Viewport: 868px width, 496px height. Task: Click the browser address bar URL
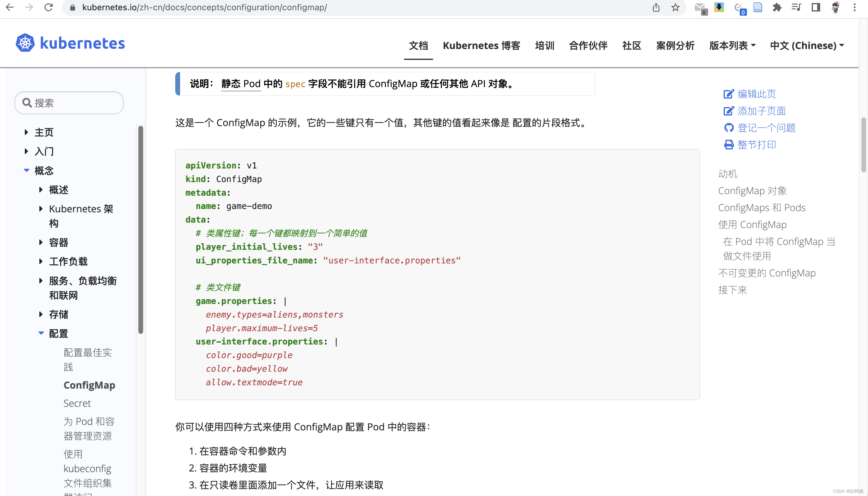(205, 7)
